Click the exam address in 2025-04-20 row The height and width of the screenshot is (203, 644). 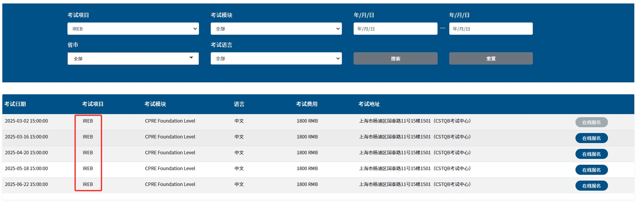coord(415,153)
